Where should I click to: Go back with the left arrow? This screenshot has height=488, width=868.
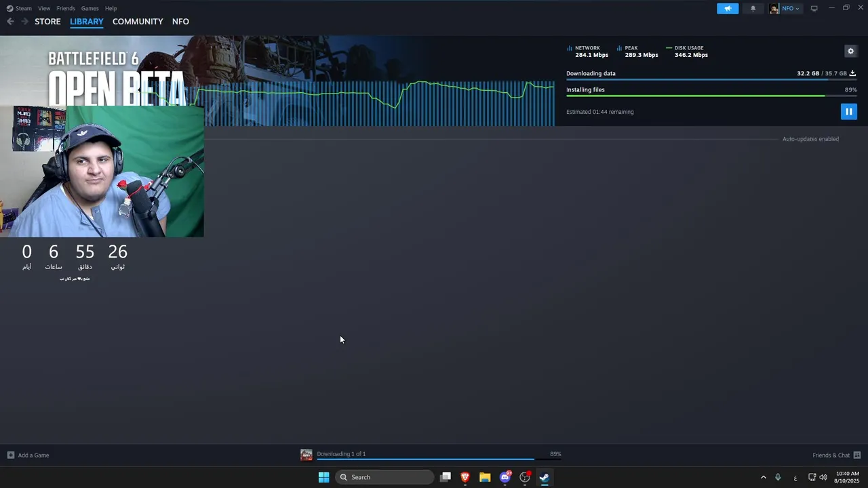pos(10,22)
